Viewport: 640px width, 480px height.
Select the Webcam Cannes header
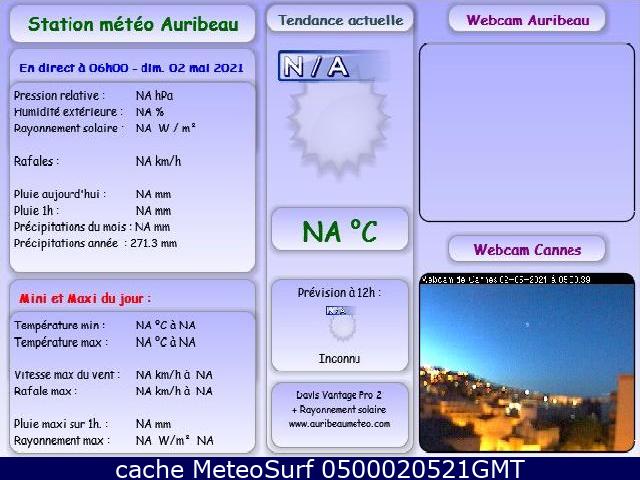coord(527,249)
